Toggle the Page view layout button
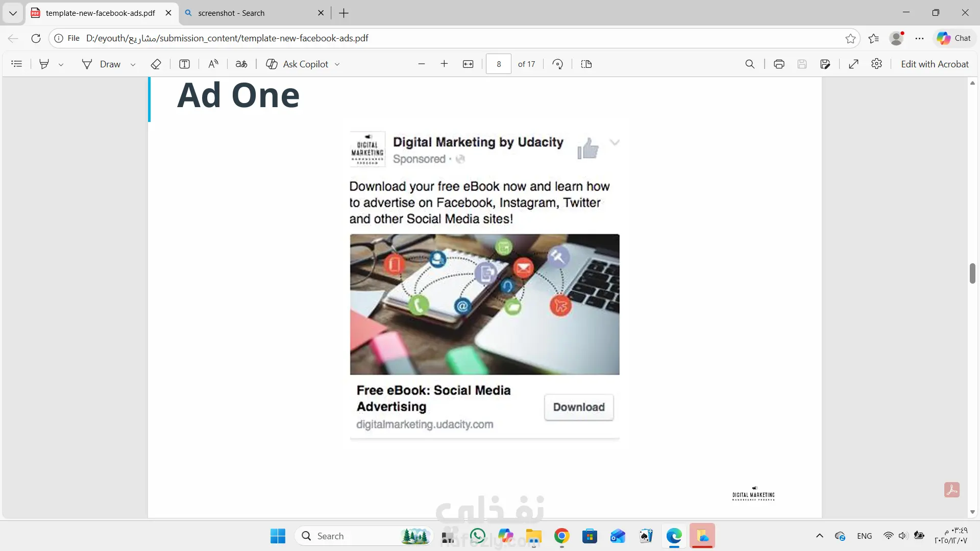The height and width of the screenshot is (551, 980). (x=586, y=64)
